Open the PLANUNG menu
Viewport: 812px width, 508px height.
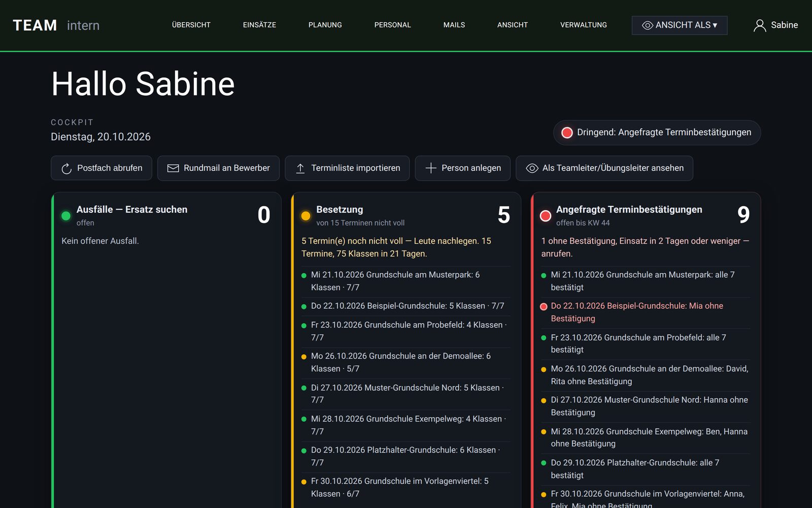[x=325, y=25]
